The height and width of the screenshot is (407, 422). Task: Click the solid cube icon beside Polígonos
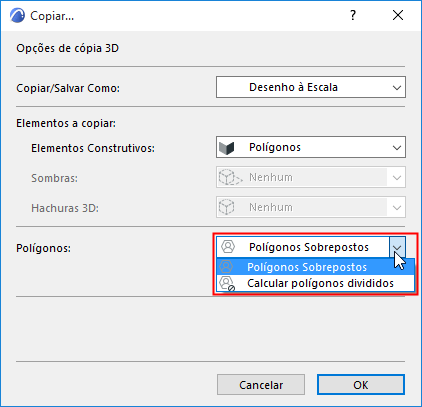point(227,147)
